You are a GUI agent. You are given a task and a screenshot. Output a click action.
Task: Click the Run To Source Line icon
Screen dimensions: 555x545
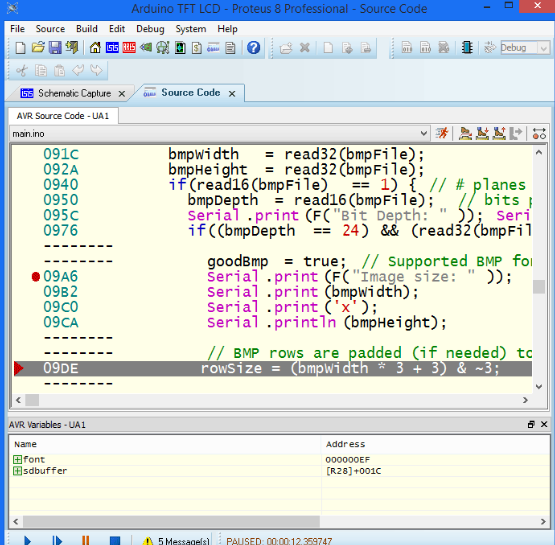tap(516, 133)
